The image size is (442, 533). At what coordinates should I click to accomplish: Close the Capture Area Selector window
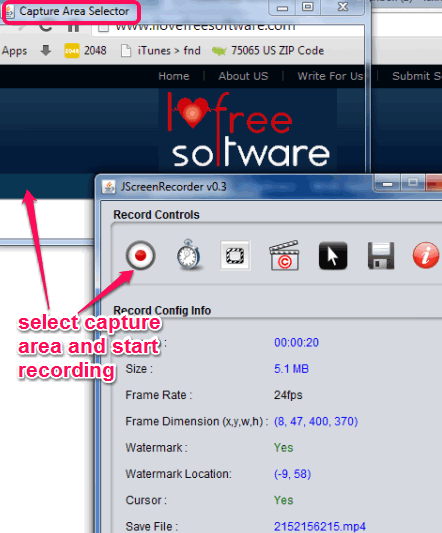[x=343, y=7]
